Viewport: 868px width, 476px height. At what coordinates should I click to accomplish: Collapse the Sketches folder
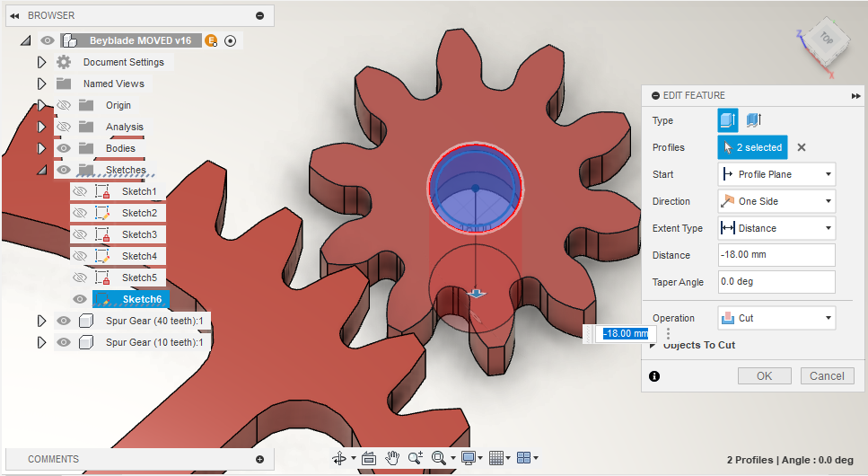click(42, 170)
